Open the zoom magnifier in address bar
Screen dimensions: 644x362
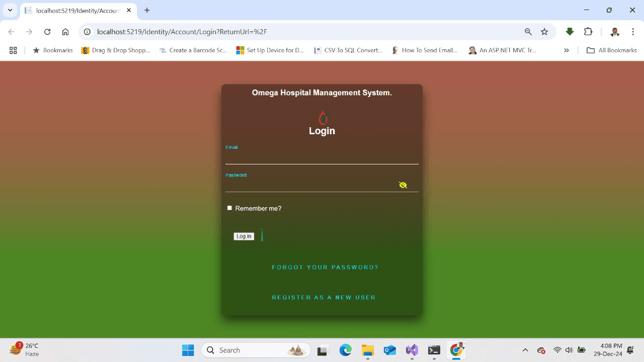pyautogui.click(x=528, y=32)
